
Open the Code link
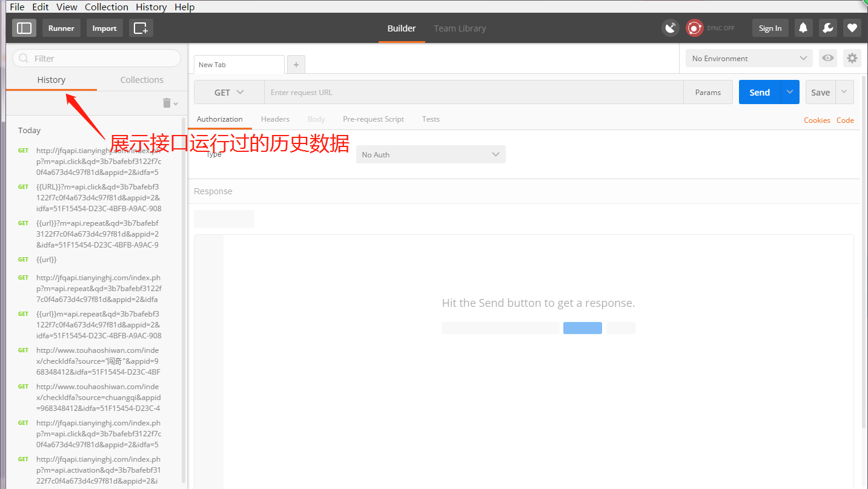(x=845, y=120)
